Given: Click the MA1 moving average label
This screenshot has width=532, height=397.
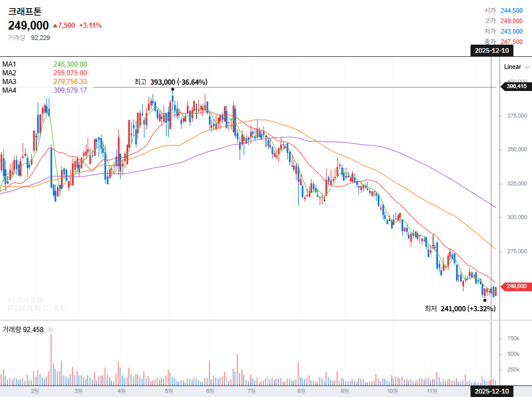Looking at the screenshot, I should (9, 64).
